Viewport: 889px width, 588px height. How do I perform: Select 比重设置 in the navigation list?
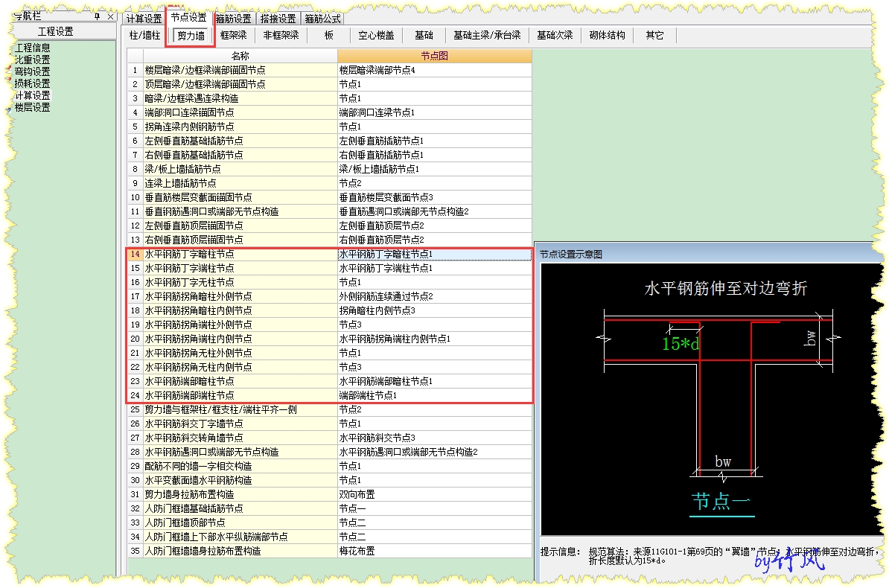click(32, 60)
